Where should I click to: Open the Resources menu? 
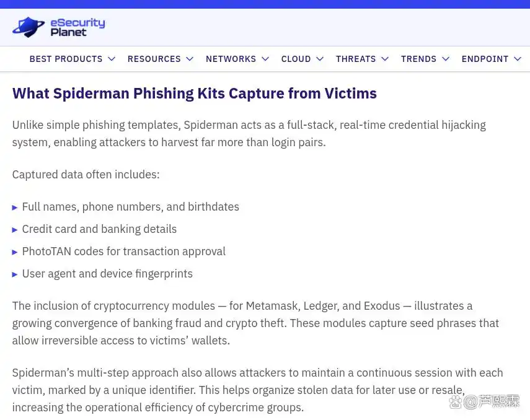tap(154, 59)
